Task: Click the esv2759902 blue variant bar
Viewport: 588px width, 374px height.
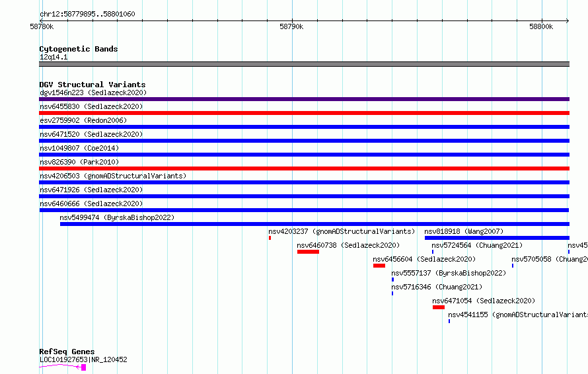Action: [304, 127]
